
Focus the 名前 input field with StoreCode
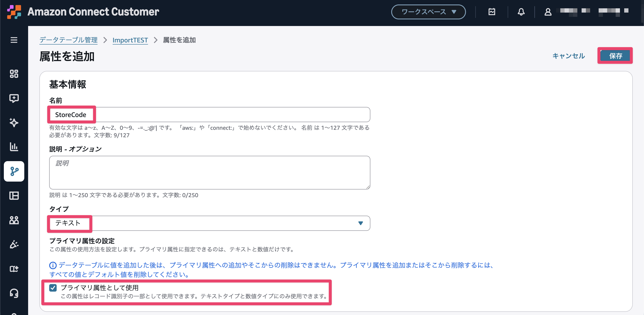point(210,115)
